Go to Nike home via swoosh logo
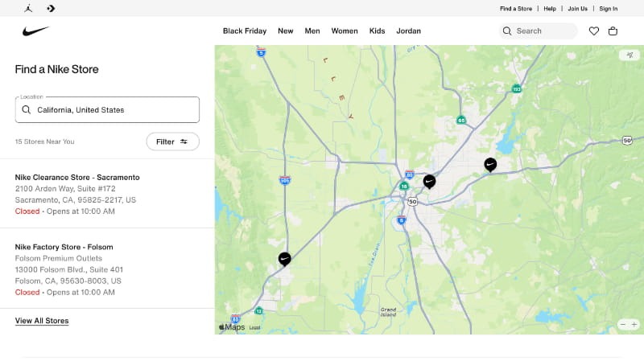The width and height of the screenshot is (644, 361). (x=36, y=31)
